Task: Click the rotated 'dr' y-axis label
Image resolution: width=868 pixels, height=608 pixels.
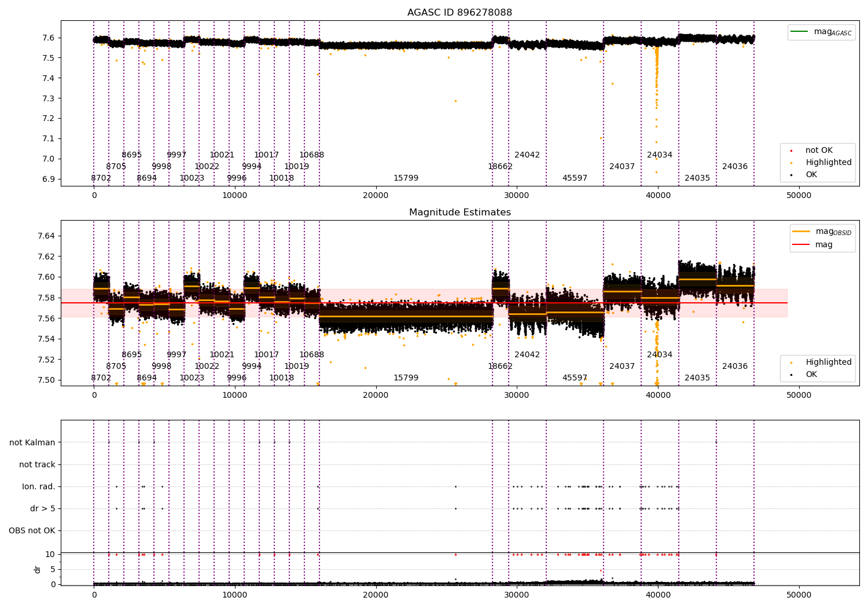Action: coord(38,569)
